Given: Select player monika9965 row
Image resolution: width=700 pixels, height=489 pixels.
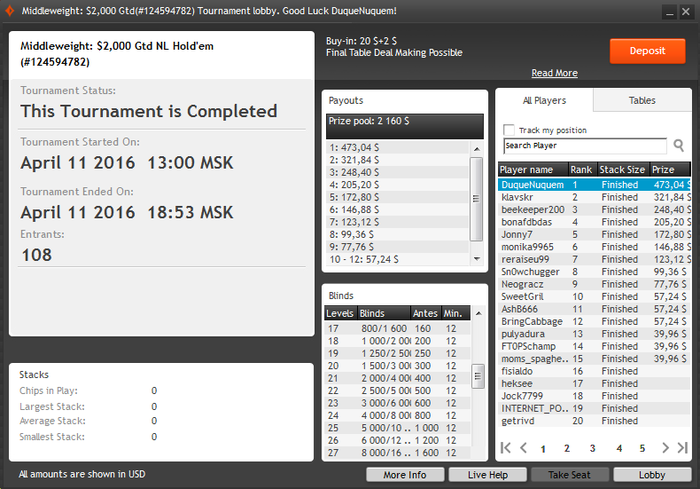Looking at the screenshot, I should 594,247.
